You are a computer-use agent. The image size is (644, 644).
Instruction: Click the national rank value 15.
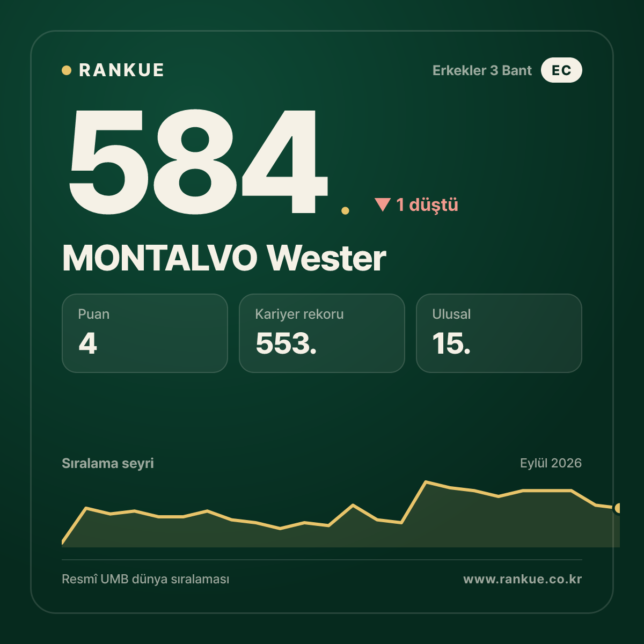click(451, 343)
